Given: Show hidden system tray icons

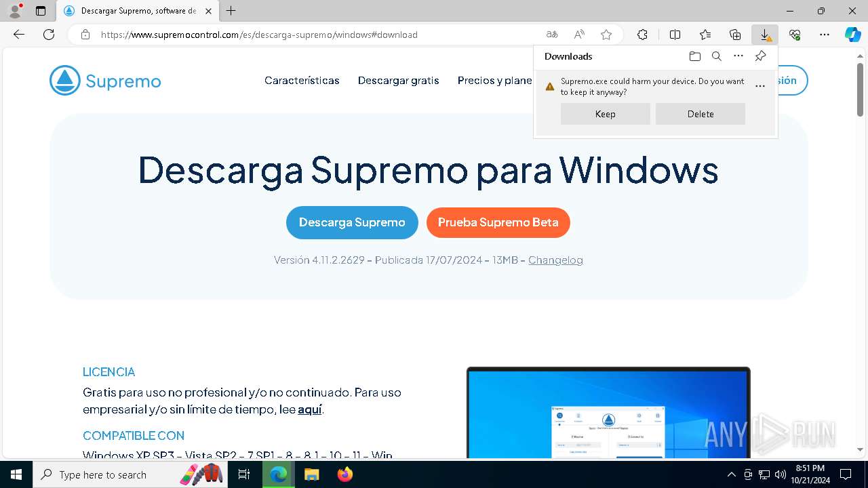Looking at the screenshot, I should tap(731, 474).
